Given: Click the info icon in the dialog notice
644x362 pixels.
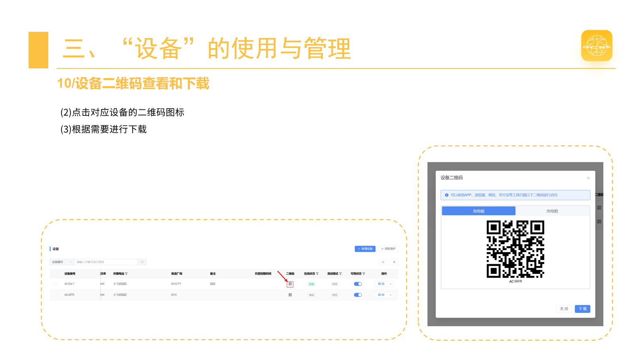Looking at the screenshot, I should click(447, 195).
